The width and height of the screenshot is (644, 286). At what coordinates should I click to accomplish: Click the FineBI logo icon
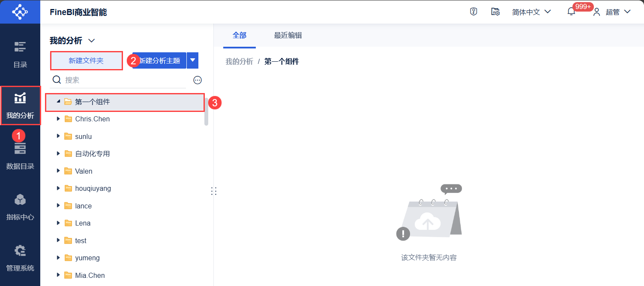[20, 12]
